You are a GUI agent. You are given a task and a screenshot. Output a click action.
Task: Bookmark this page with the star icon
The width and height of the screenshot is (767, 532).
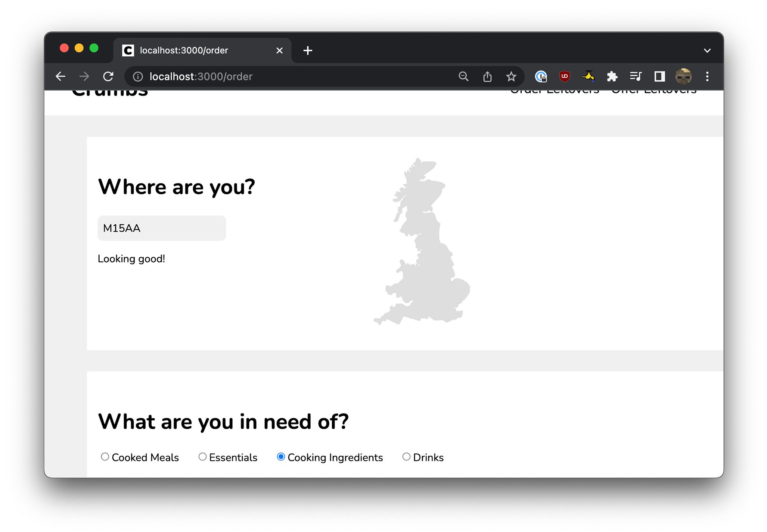tap(511, 76)
